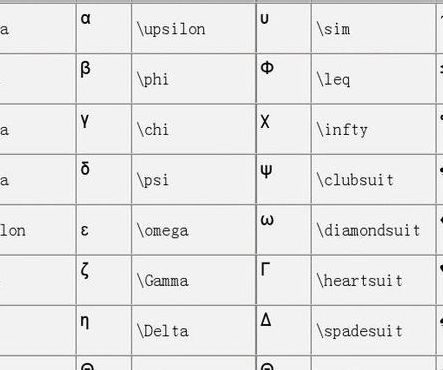Click the \omega command text
This screenshot has width=443, height=370.
click(x=163, y=230)
